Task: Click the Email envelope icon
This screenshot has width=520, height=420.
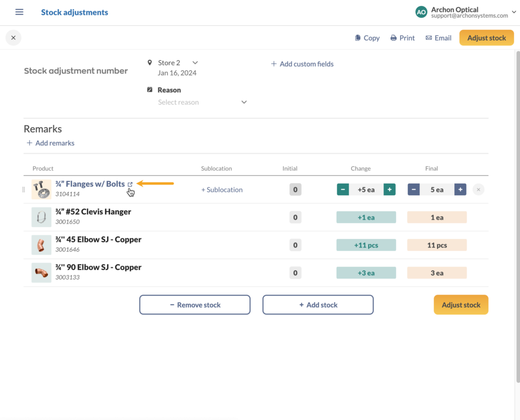Action: click(x=428, y=38)
